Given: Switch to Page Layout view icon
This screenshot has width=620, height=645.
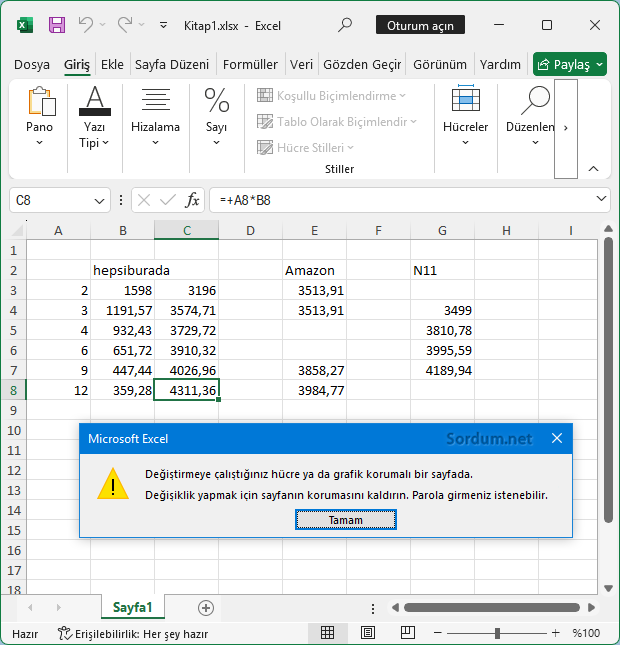Looking at the screenshot, I should [x=367, y=633].
